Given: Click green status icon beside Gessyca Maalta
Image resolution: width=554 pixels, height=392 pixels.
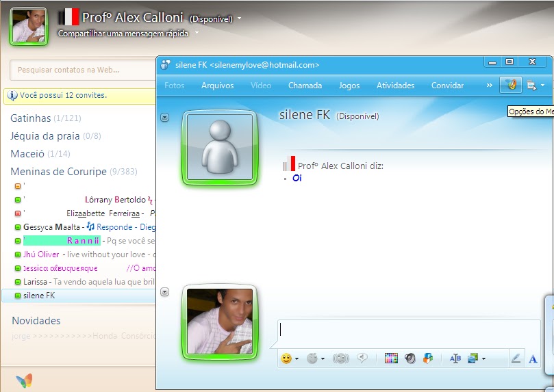Looking at the screenshot, I should pos(18,227).
